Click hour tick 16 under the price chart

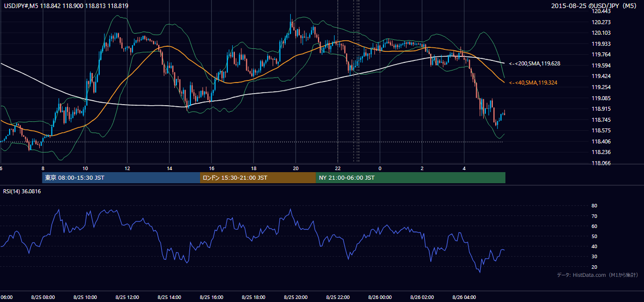211,168
